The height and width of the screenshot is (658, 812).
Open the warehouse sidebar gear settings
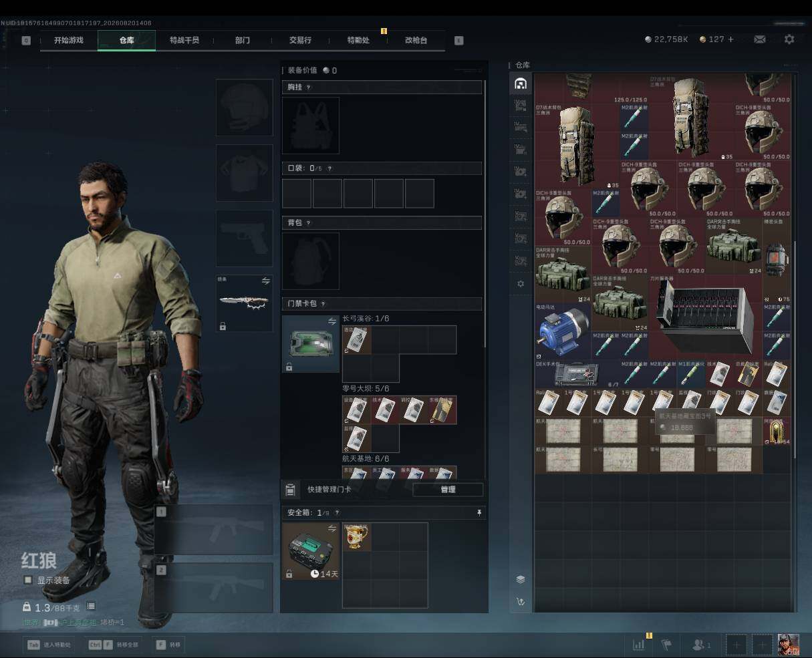click(521, 284)
